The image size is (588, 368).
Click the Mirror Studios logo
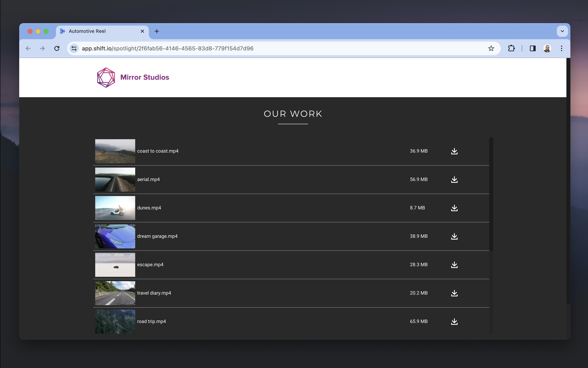(x=133, y=77)
